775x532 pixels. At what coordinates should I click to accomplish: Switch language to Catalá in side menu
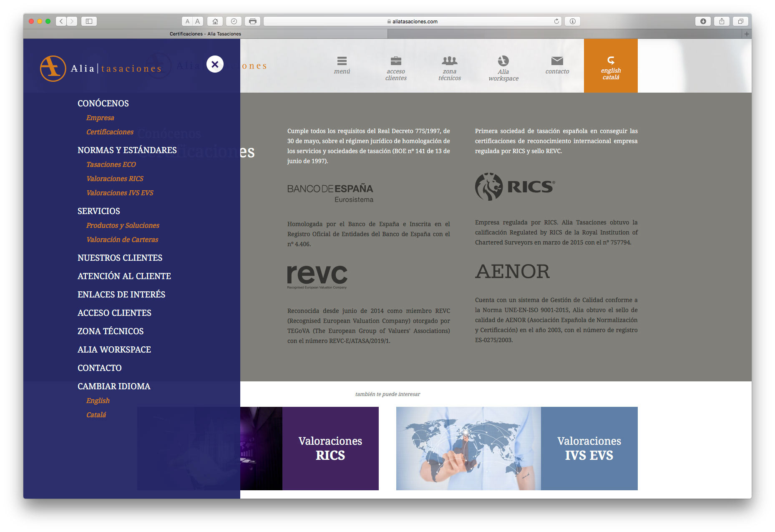pos(96,415)
